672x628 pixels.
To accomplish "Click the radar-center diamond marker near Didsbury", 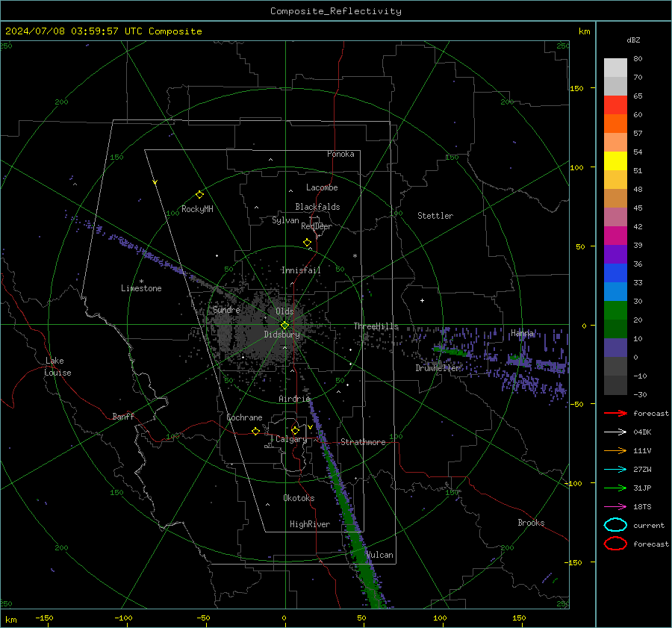I will point(284,326).
